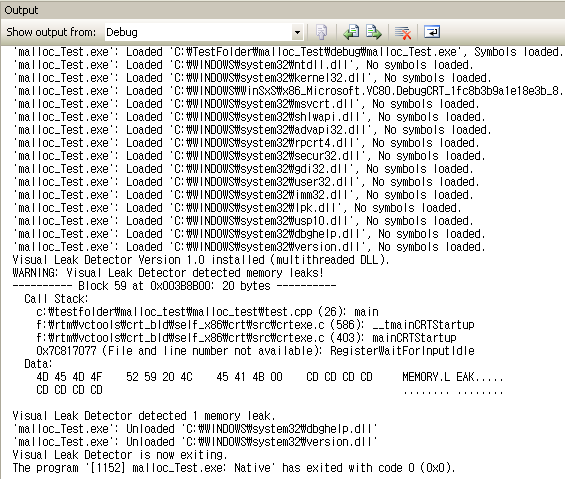
Task: Select the secur32.dll loaded line
Action: 249,156
